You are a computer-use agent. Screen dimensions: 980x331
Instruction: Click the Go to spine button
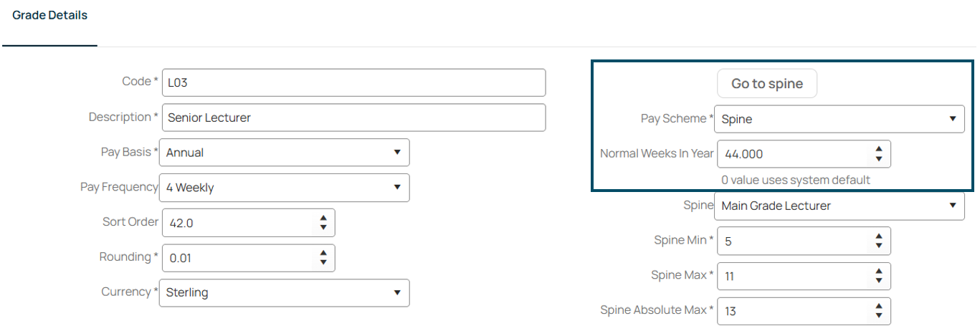[767, 84]
